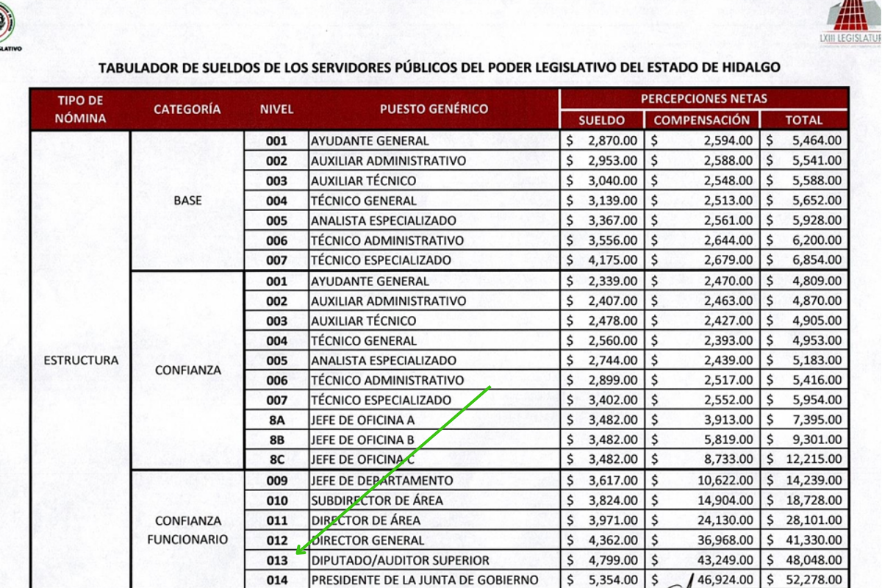Click level '009' cell
This screenshot has height=588, width=882.
click(276, 480)
